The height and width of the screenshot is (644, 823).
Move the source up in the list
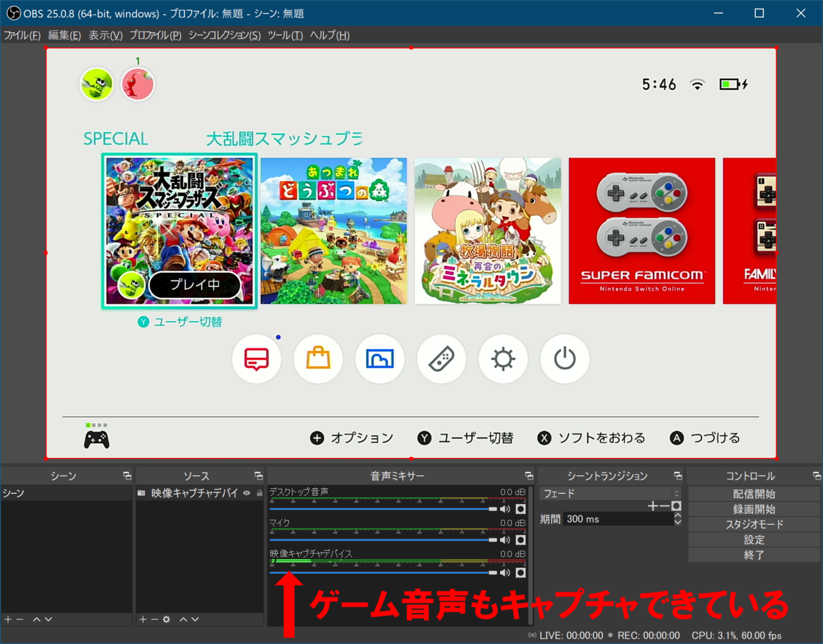tap(184, 619)
